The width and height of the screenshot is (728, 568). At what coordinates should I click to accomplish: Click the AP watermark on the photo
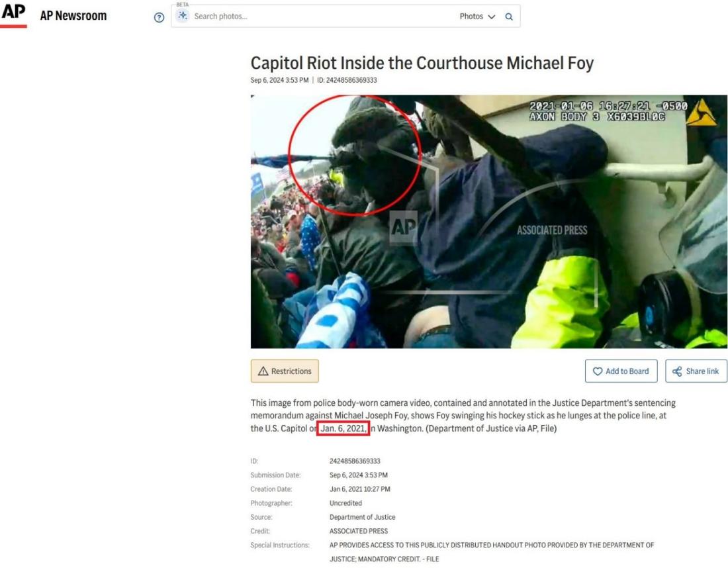pos(403,228)
